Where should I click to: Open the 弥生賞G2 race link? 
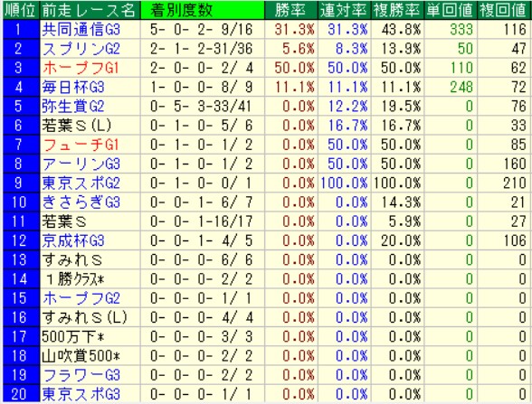tap(73, 107)
